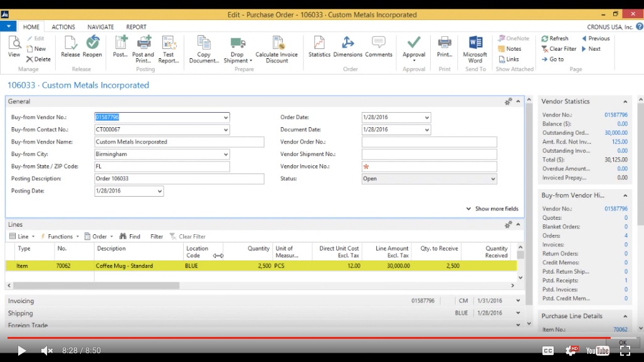Open Document Date dropdown

pos(427,130)
